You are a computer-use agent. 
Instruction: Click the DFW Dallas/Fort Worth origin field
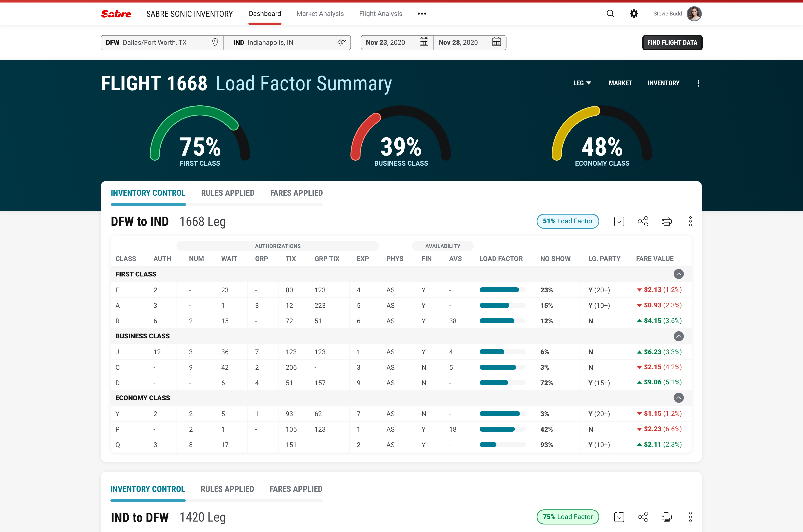click(x=162, y=42)
